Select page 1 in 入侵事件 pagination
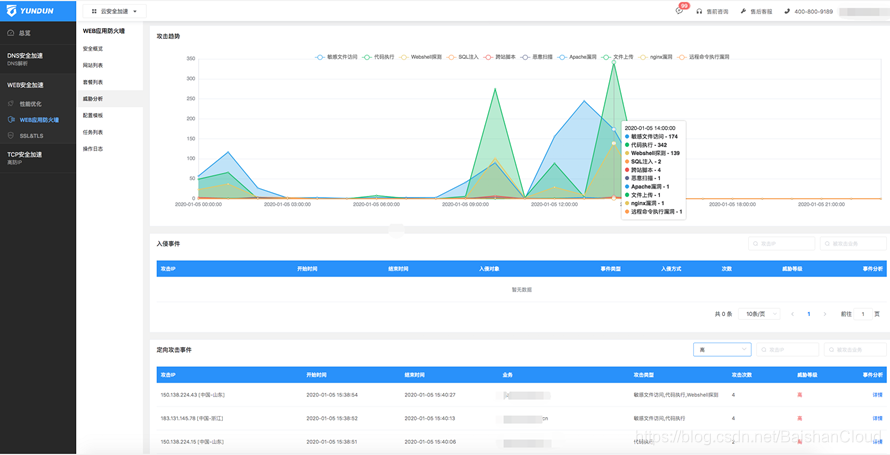Image resolution: width=890 pixels, height=455 pixels. click(x=809, y=314)
